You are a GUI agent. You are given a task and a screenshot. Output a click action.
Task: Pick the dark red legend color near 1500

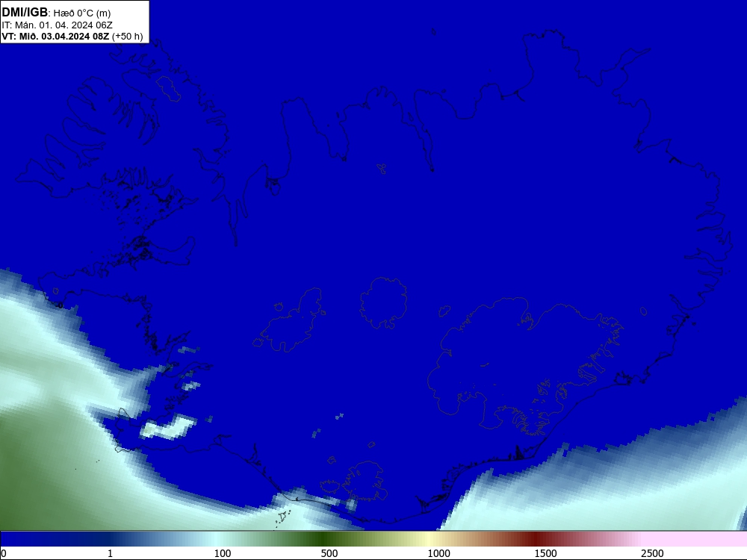click(536, 539)
